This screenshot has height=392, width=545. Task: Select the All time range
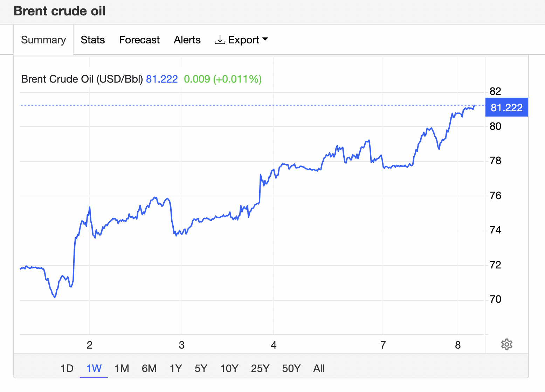pyautogui.click(x=319, y=368)
